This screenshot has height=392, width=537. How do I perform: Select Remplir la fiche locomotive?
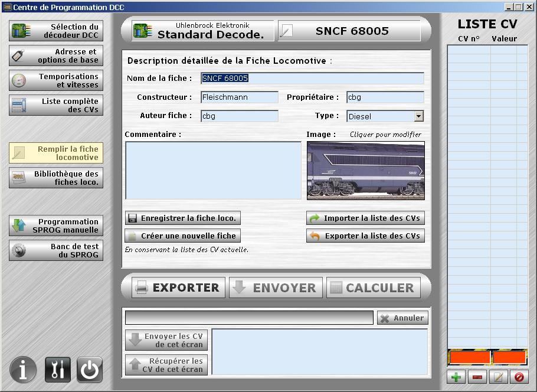click(x=56, y=153)
